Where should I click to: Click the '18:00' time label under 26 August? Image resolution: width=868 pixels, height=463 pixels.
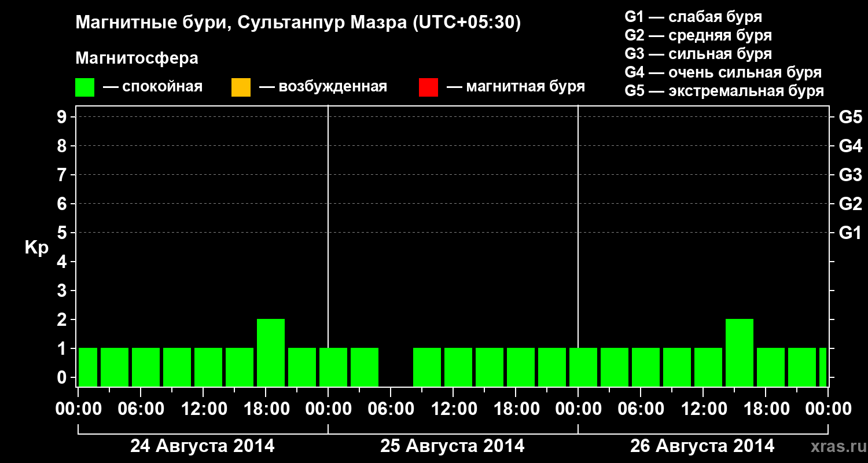click(x=766, y=409)
